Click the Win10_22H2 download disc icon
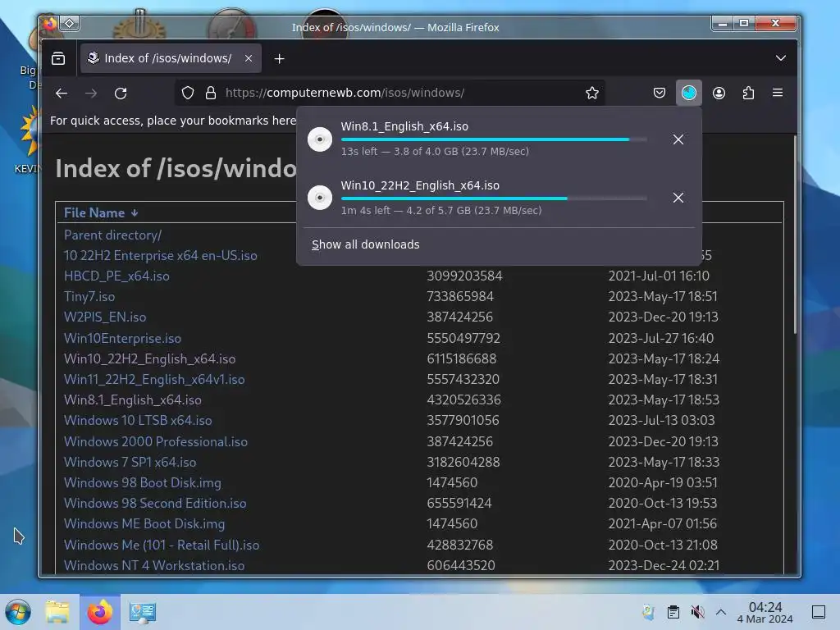Viewport: 840px width, 630px height. (x=320, y=198)
